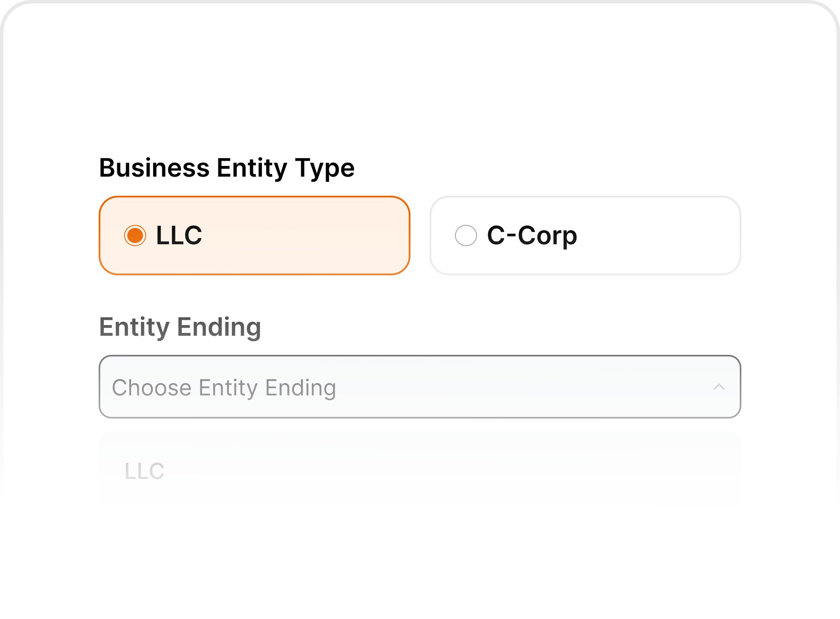Click the Entity Ending section label

tap(180, 327)
